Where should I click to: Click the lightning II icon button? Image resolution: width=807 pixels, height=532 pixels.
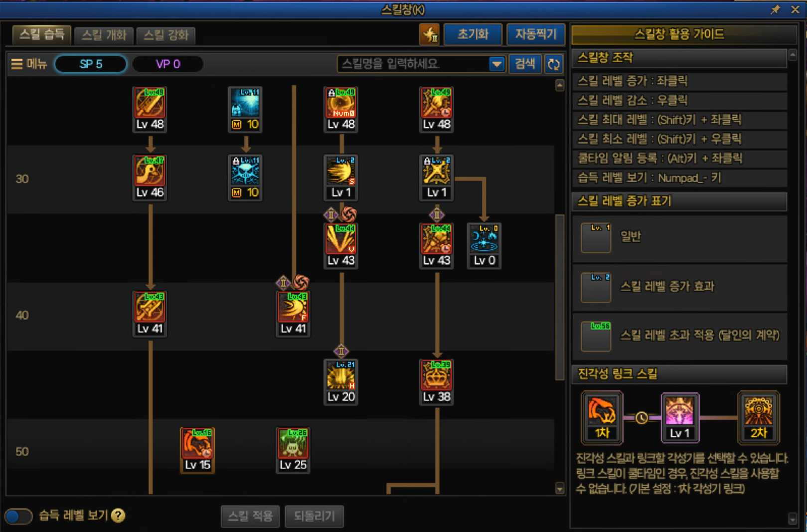coord(429,34)
